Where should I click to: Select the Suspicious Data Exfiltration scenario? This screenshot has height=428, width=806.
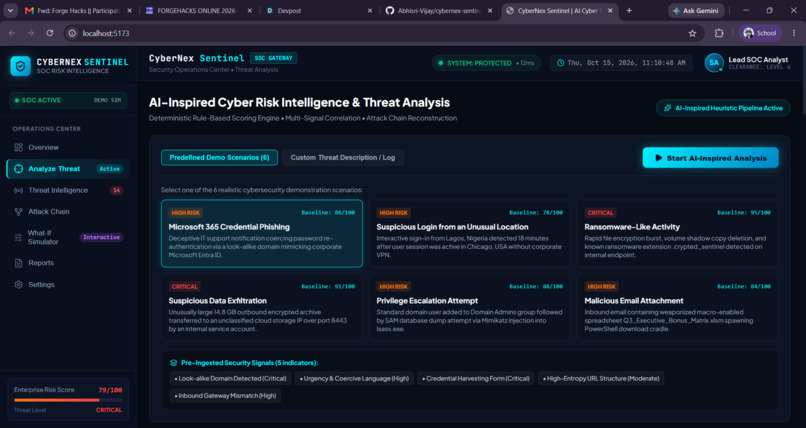262,307
